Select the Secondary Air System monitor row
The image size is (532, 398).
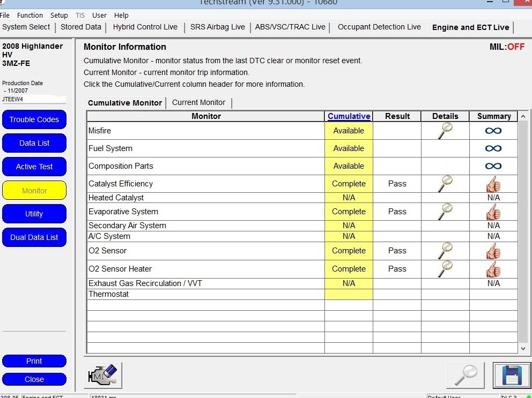[x=302, y=226]
